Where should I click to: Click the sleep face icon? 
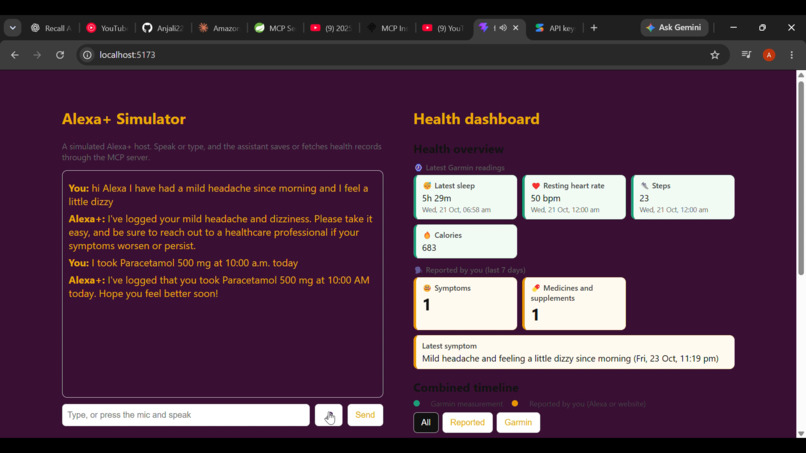[427, 186]
